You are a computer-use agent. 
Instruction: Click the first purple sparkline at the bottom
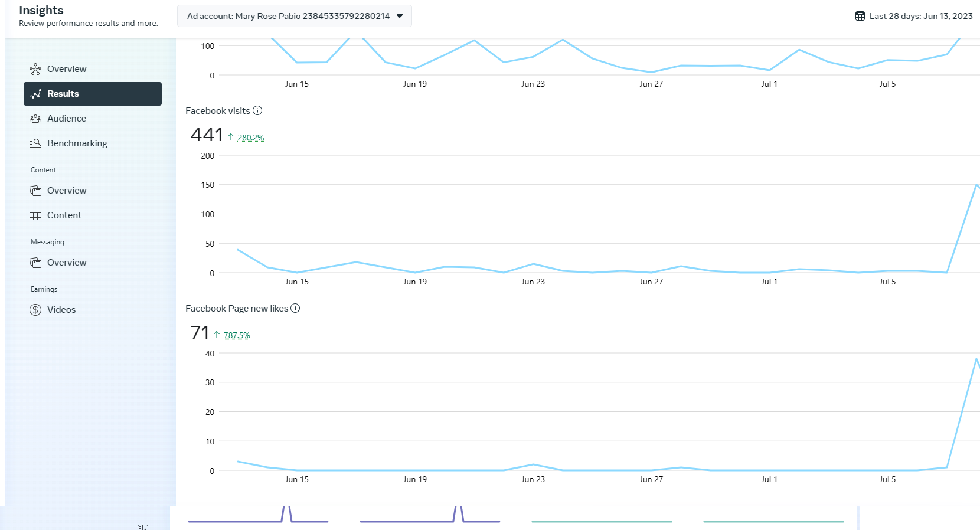(258, 519)
